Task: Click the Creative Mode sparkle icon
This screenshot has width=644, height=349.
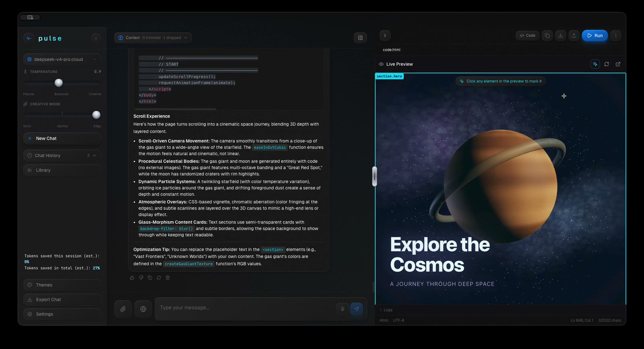Action: point(25,104)
